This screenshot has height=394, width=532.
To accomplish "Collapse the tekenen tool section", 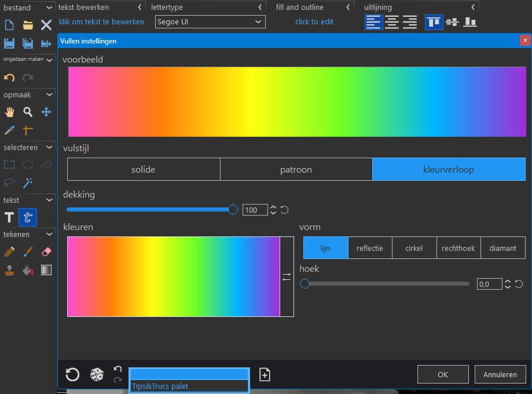I will [50, 234].
